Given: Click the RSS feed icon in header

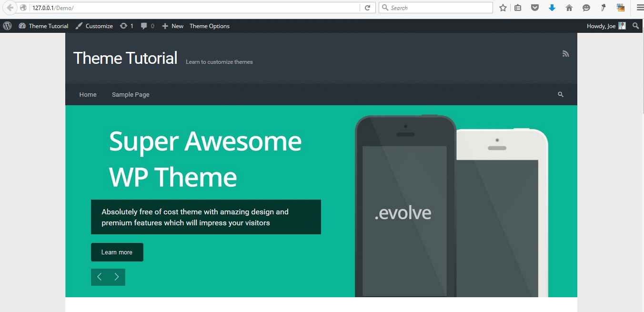Looking at the screenshot, I should click(x=566, y=54).
